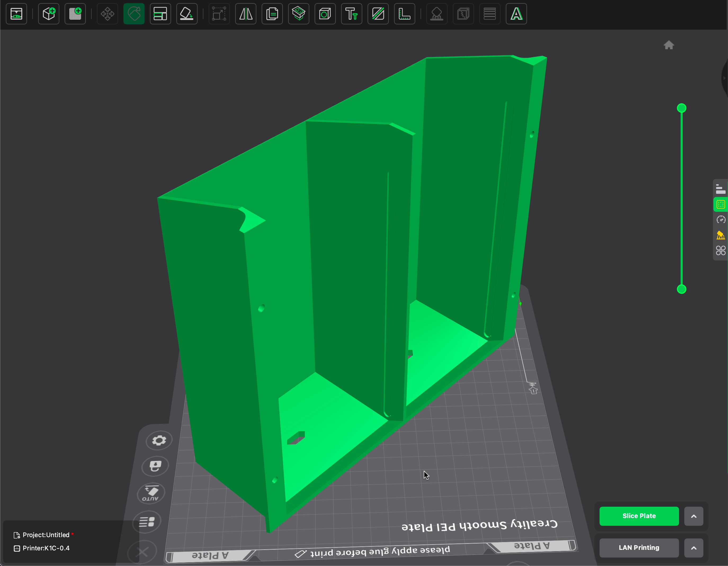Select the Text tool
728x566 pixels.
coord(351,14)
